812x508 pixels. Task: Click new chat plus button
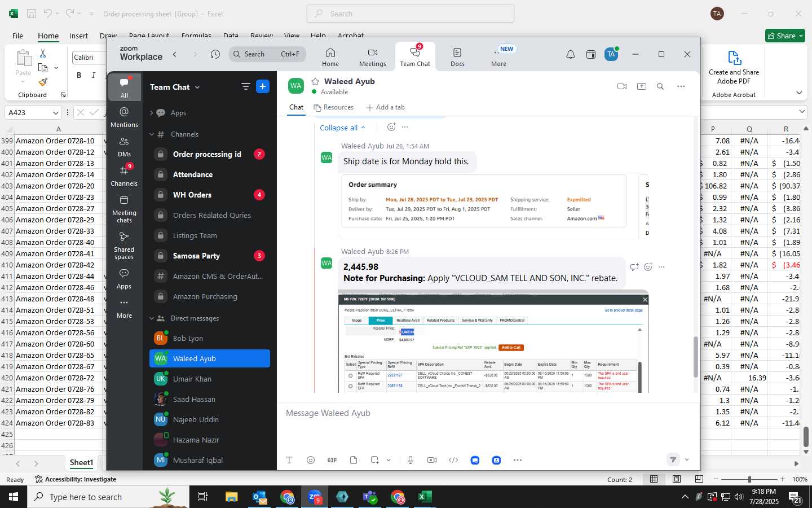pyautogui.click(x=263, y=86)
